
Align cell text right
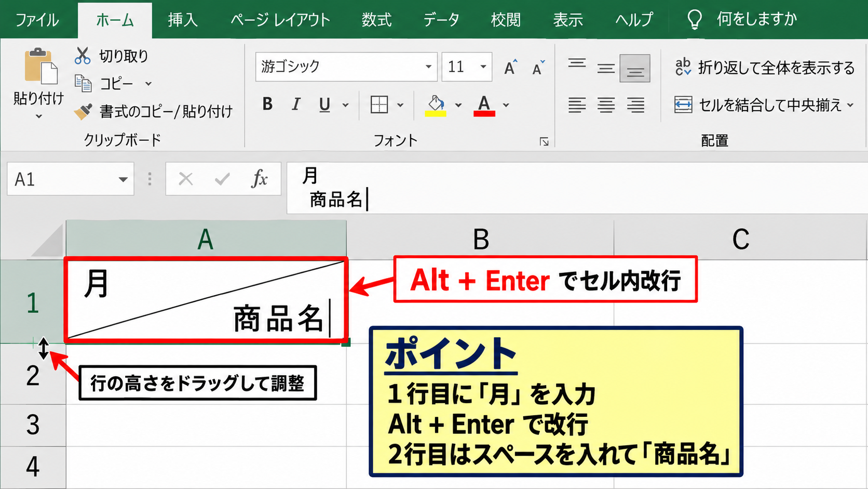point(635,105)
